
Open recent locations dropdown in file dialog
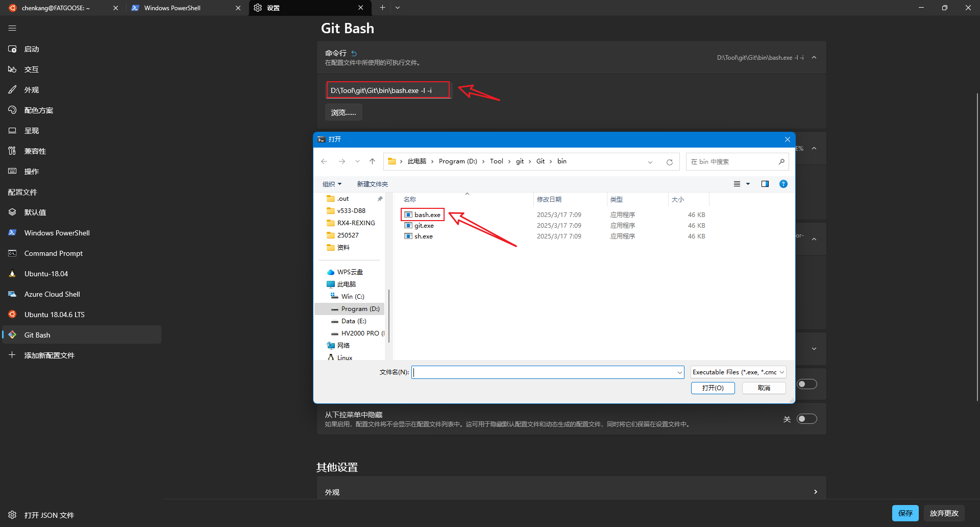(x=357, y=161)
